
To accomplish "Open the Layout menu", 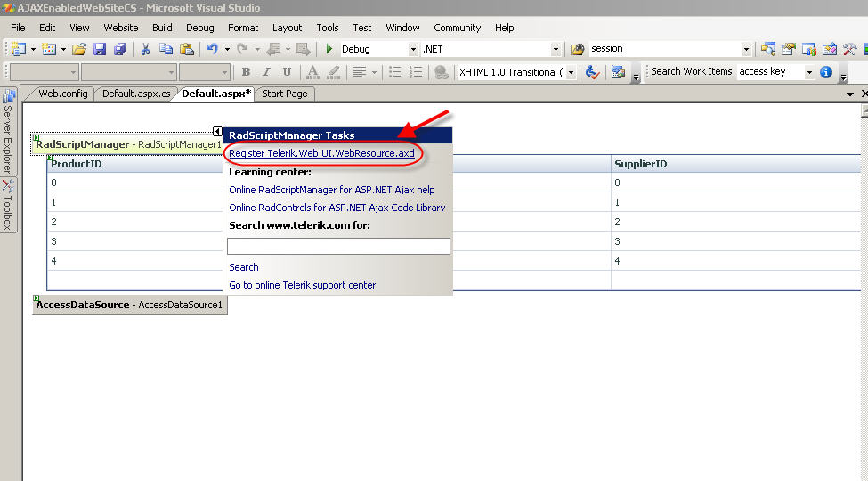I will pos(287,28).
